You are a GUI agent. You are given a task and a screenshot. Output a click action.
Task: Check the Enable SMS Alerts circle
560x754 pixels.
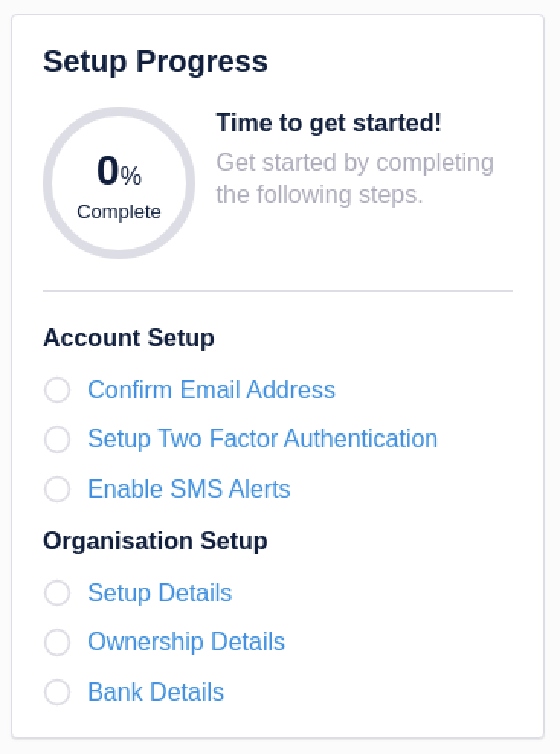click(57, 490)
